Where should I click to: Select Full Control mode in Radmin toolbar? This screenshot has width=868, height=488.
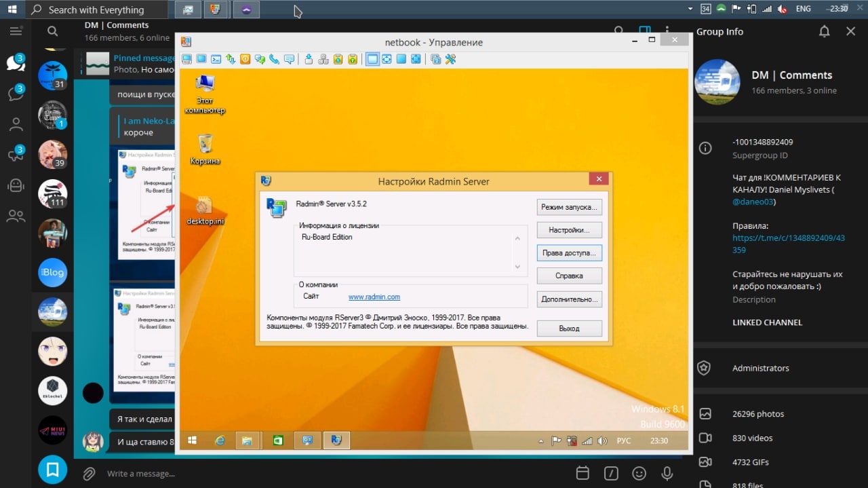click(x=186, y=59)
